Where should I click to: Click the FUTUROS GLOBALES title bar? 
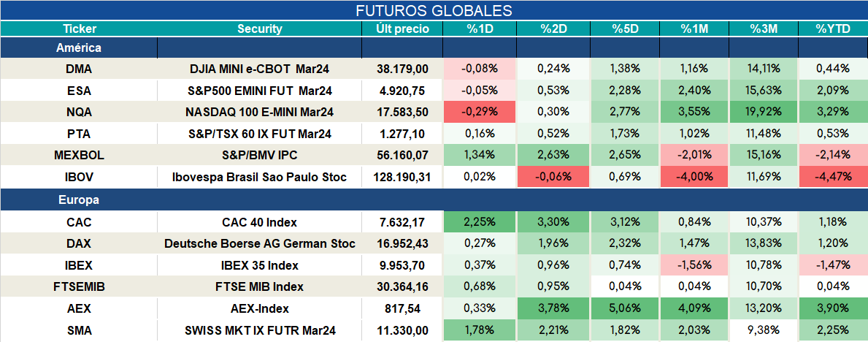pyautogui.click(x=434, y=10)
